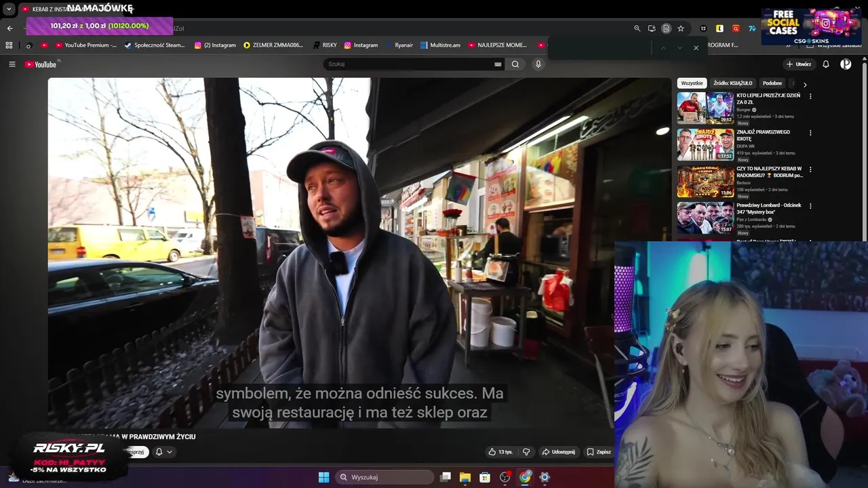Select the Podobne filter chip

pos(772,83)
